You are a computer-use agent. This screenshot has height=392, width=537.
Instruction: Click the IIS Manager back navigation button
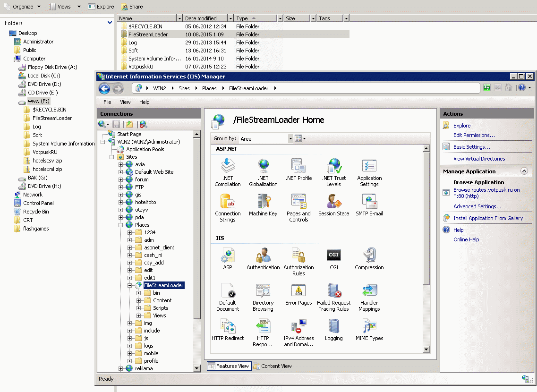click(104, 89)
